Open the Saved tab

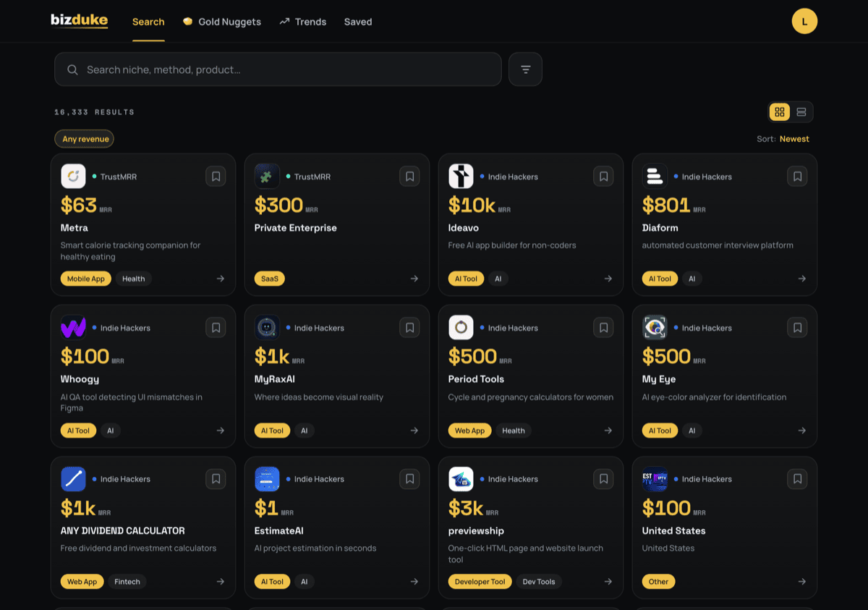358,22
